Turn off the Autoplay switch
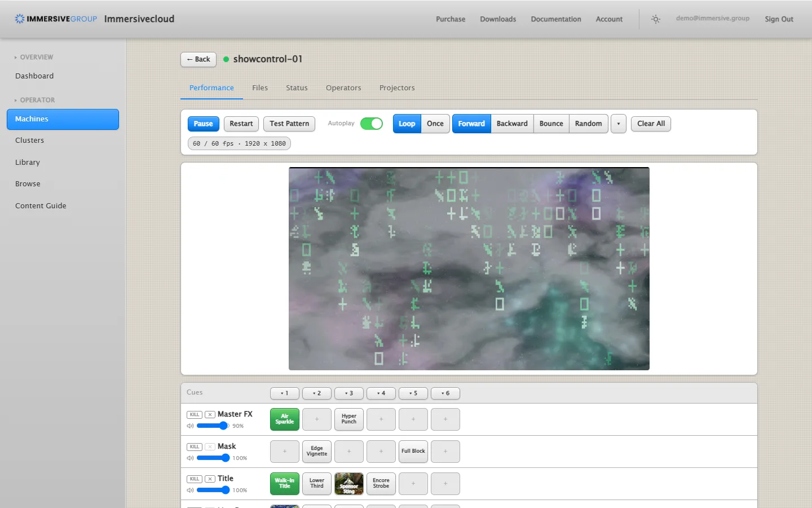This screenshot has width=812, height=508. tap(372, 124)
